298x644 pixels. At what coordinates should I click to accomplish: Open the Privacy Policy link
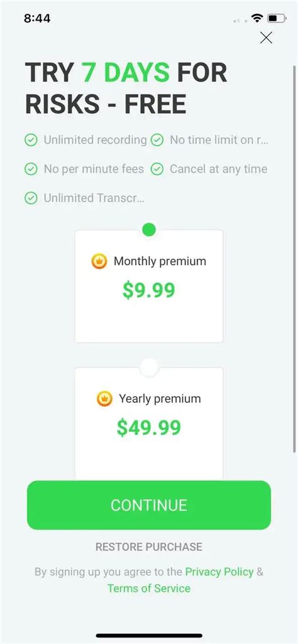(219, 572)
